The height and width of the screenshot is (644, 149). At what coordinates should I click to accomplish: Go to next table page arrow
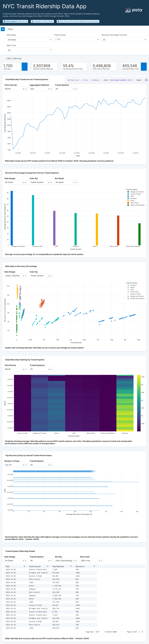tap(139, 632)
